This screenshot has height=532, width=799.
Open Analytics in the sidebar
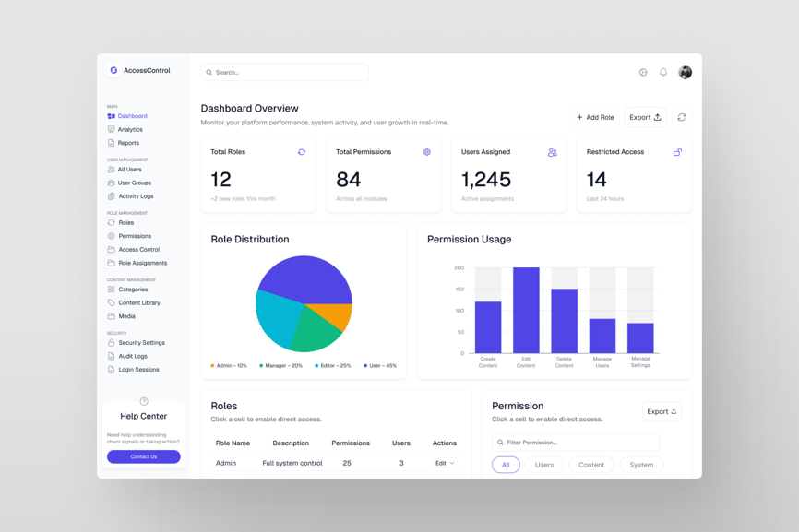pyautogui.click(x=130, y=130)
